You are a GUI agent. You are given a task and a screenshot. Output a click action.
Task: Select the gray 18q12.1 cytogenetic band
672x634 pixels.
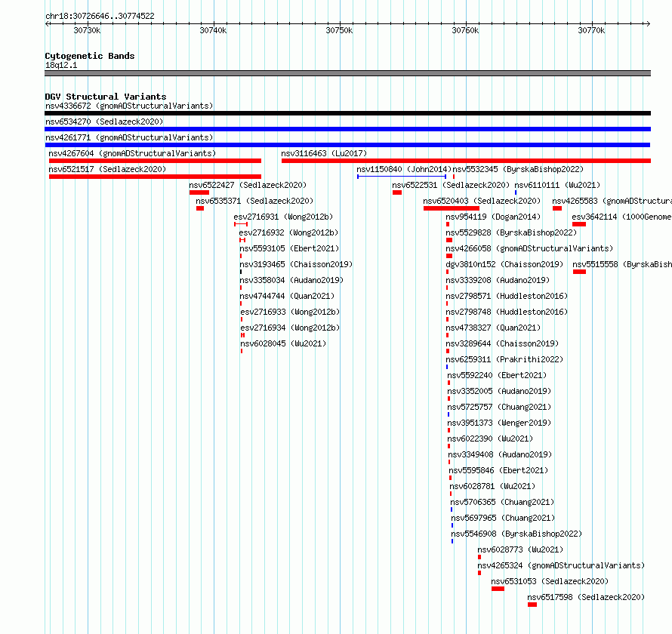point(347,73)
